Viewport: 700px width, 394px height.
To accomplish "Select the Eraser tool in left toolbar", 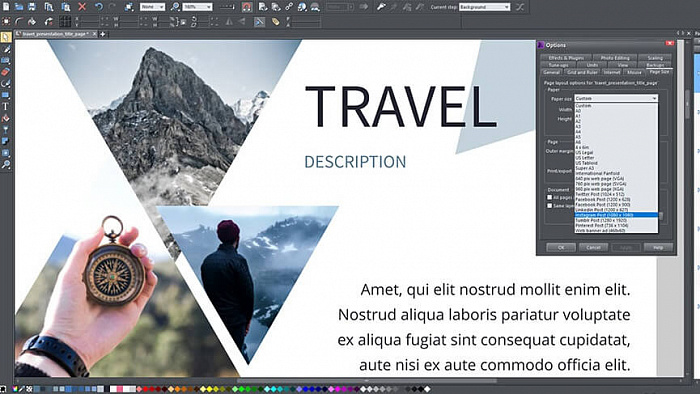I will (6, 72).
